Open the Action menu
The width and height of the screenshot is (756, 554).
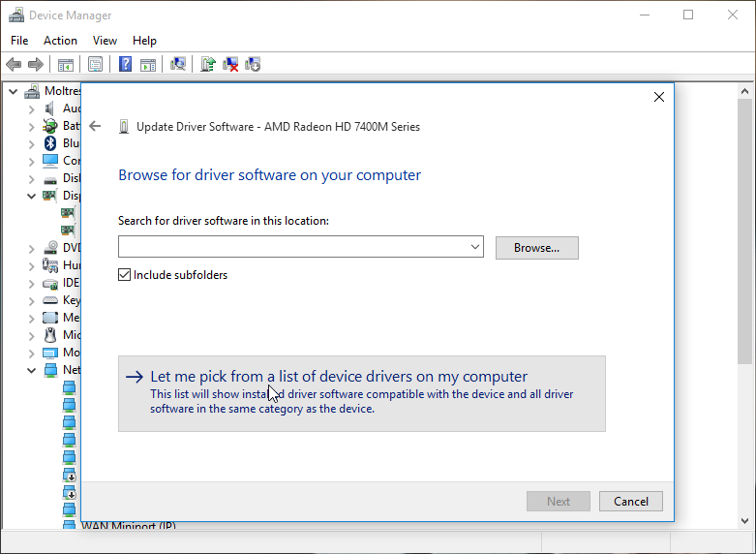pos(60,41)
